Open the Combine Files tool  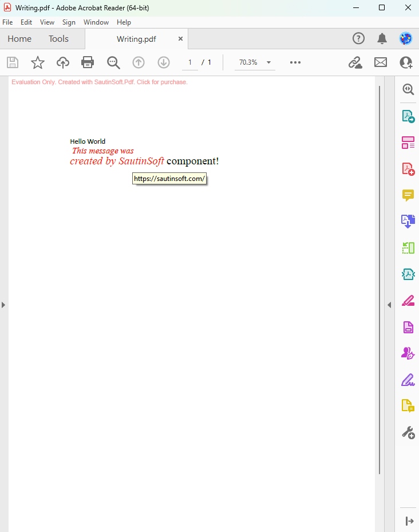(x=408, y=221)
